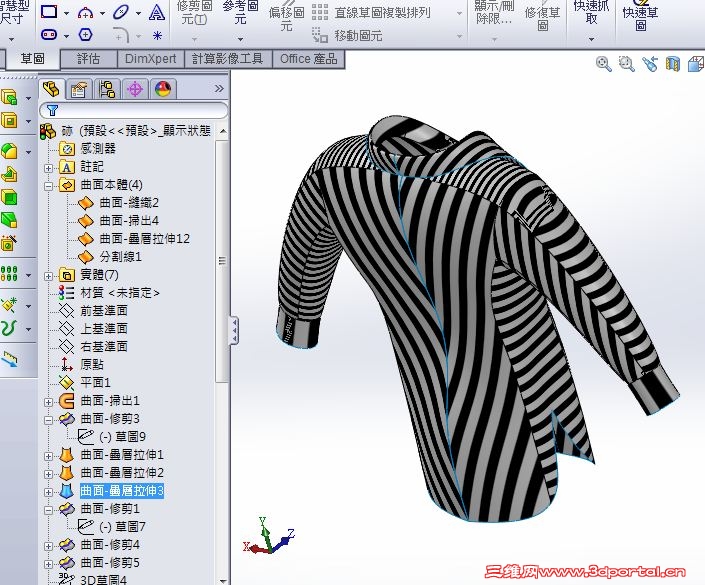Screen dimensions: 705x585
Task: Collapse the 曲面-修剪3 feature
Action: (49, 420)
